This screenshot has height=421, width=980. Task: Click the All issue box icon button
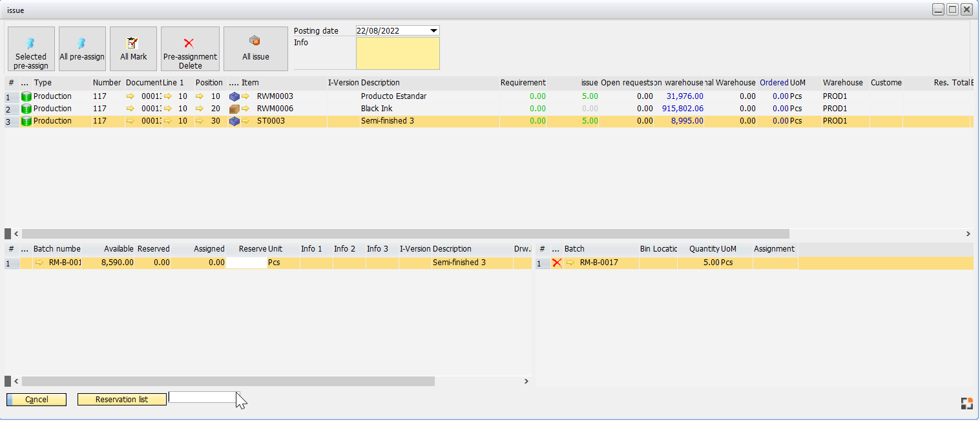(x=256, y=49)
